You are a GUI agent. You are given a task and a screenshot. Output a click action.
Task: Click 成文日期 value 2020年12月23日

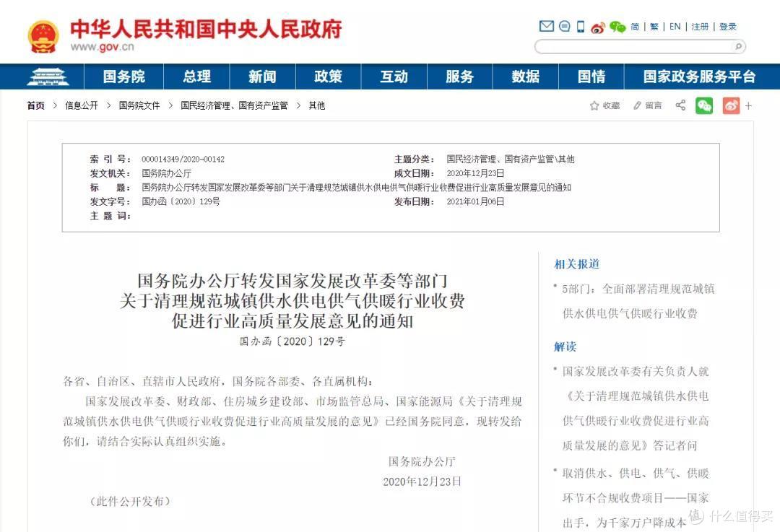475,173
